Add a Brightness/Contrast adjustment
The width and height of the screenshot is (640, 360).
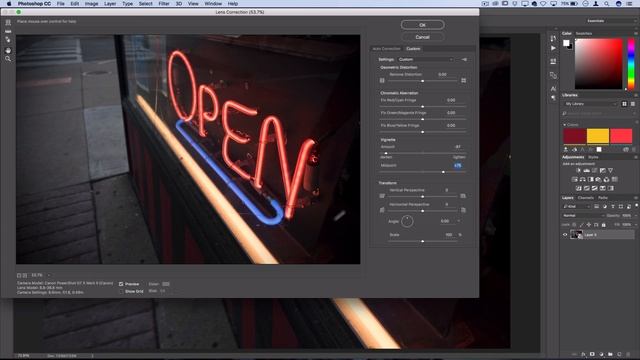click(578, 171)
